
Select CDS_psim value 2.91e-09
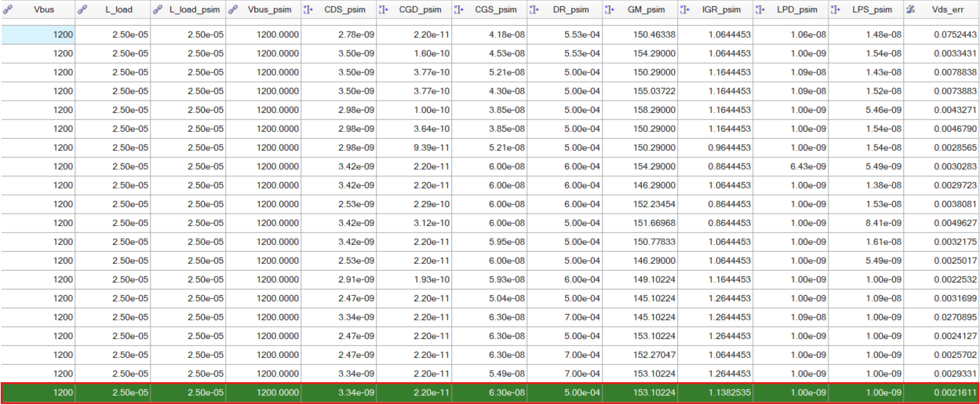tap(355, 279)
